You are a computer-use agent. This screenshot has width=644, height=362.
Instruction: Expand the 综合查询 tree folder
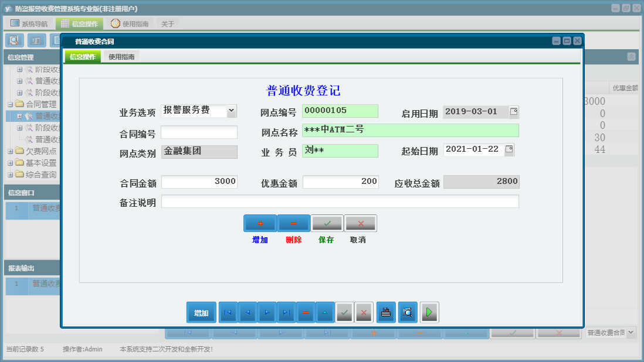[11, 175]
